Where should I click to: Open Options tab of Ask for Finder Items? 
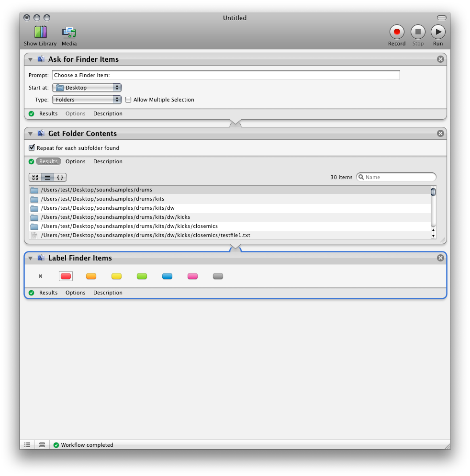tap(75, 113)
